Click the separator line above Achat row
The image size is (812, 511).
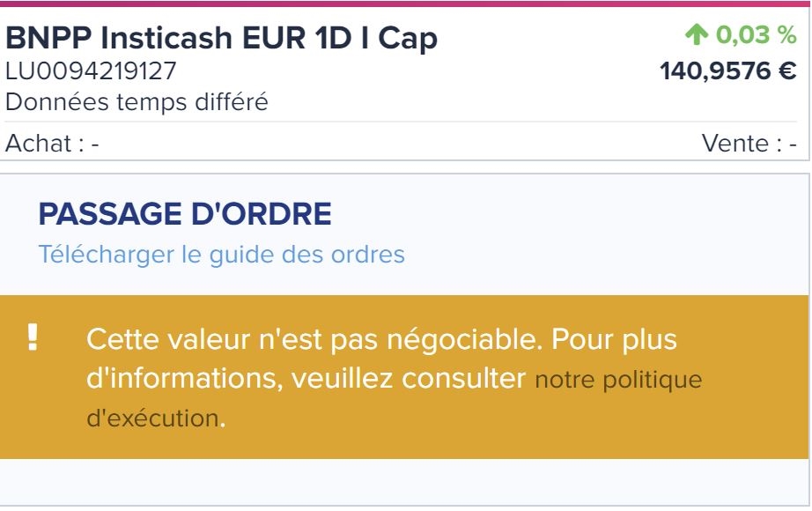[405, 122]
